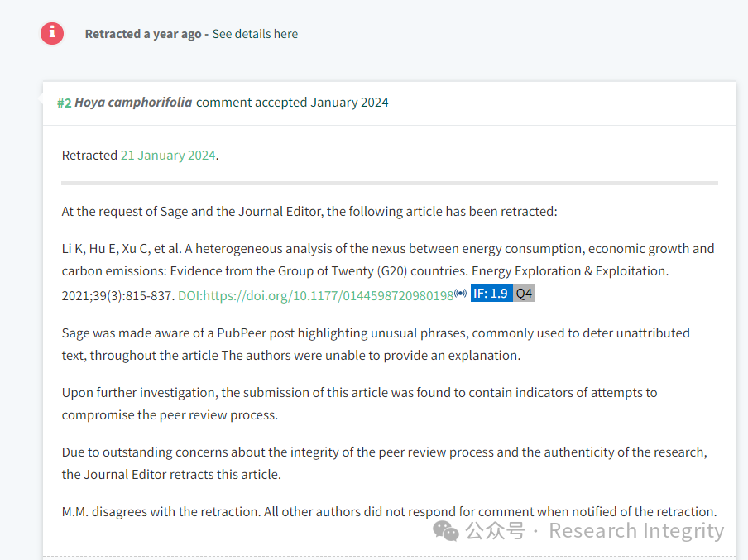This screenshot has width=748, height=560.
Task: Click the 'Research Integrity' account name
Action: click(x=636, y=531)
